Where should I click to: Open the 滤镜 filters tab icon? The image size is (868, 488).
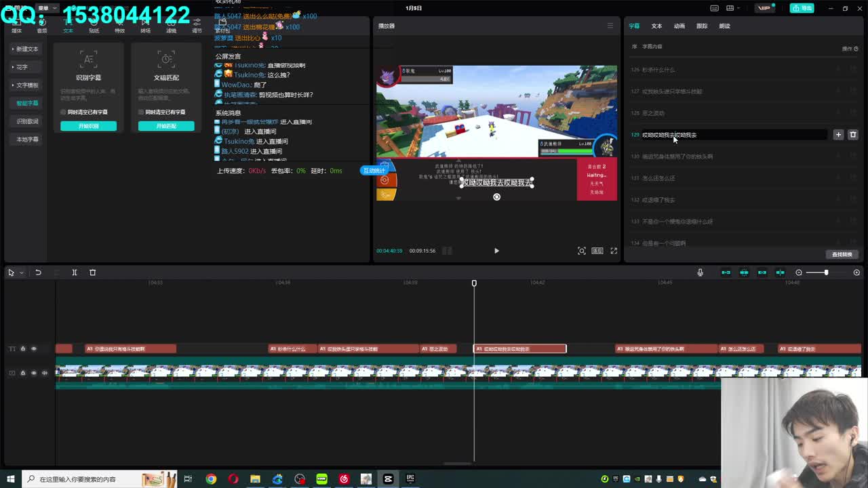[x=171, y=26]
